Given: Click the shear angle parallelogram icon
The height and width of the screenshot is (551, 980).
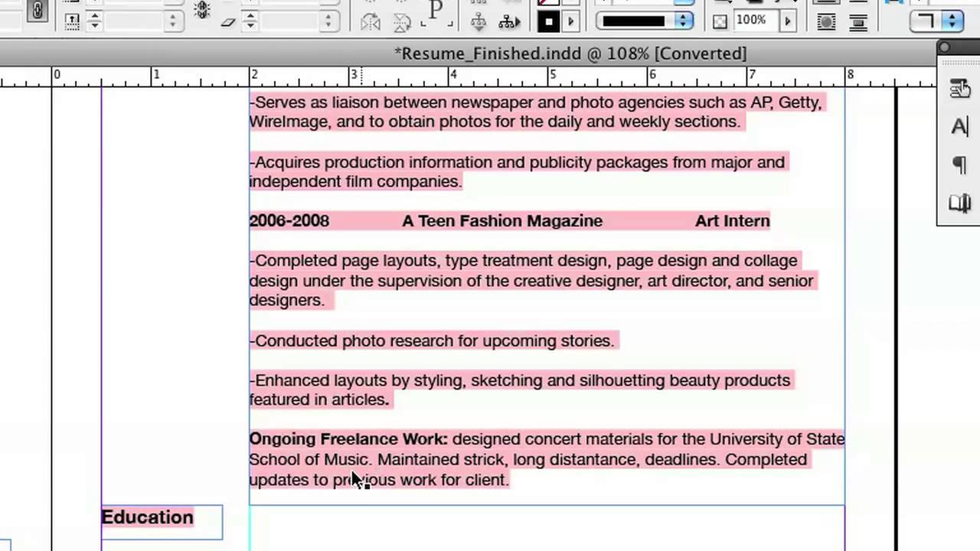Looking at the screenshot, I should [x=227, y=22].
